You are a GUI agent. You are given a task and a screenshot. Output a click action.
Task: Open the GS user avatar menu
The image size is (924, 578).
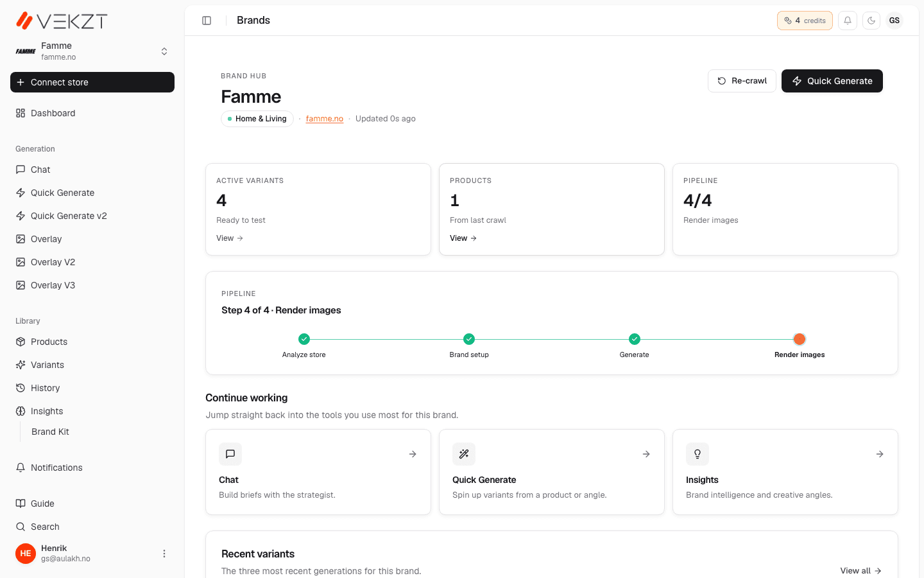[x=894, y=21]
